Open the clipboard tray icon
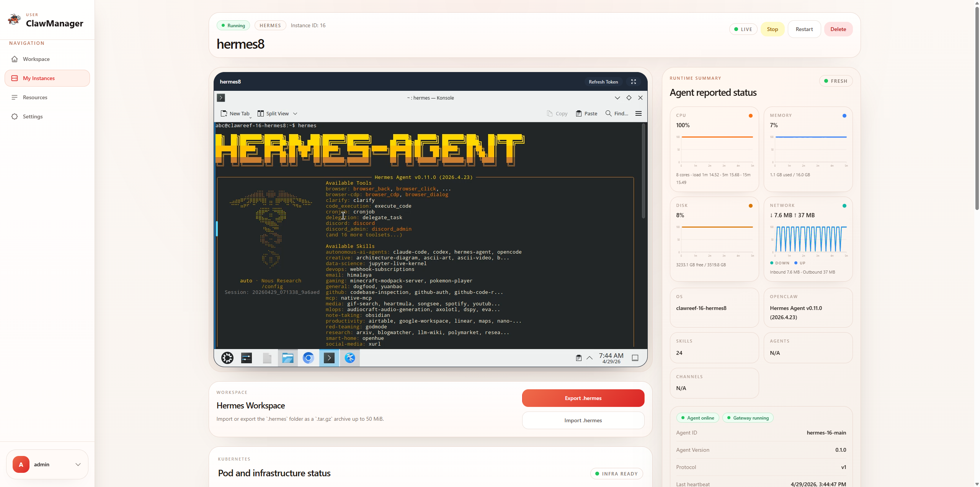Screen dimensions: 980x487 579,358
